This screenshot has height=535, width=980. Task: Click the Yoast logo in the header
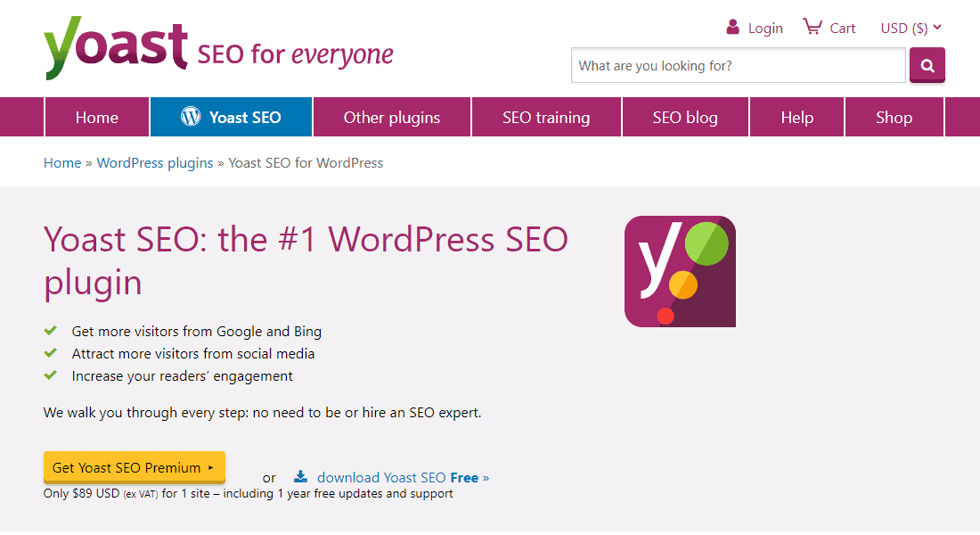(x=116, y=48)
